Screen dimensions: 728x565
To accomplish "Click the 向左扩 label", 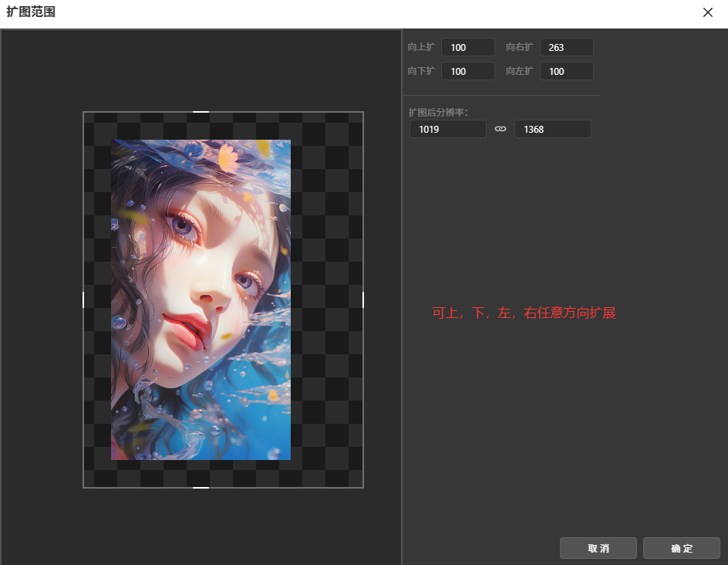I will coord(520,71).
